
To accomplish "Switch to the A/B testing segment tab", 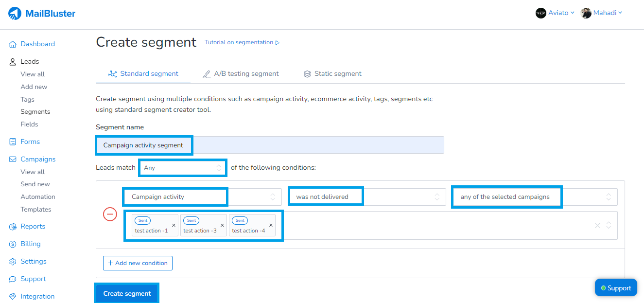I will tap(240, 74).
